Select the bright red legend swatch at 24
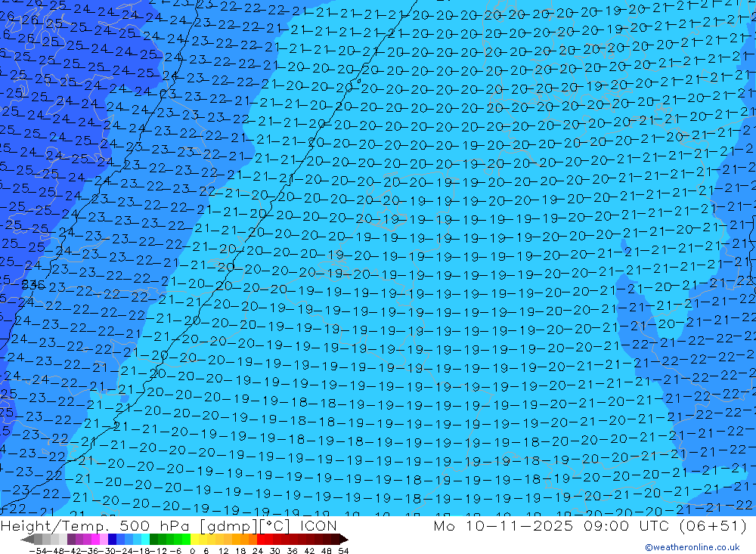Viewport: 756px width, 554px height. tap(260, 540)
